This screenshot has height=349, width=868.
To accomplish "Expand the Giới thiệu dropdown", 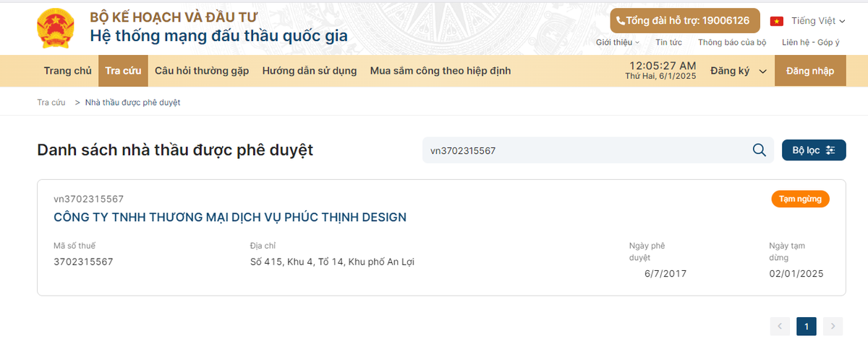I will tap(617, 43).
